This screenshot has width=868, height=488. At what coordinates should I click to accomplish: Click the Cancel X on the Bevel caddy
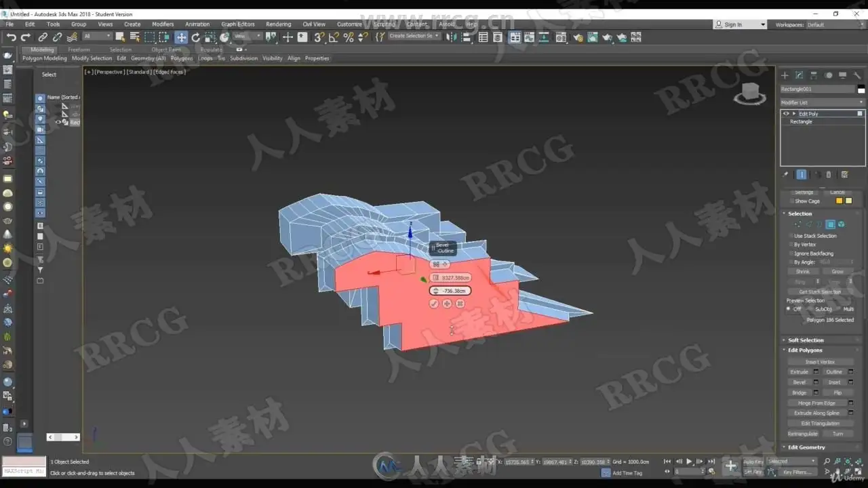[x=460, y=304]
